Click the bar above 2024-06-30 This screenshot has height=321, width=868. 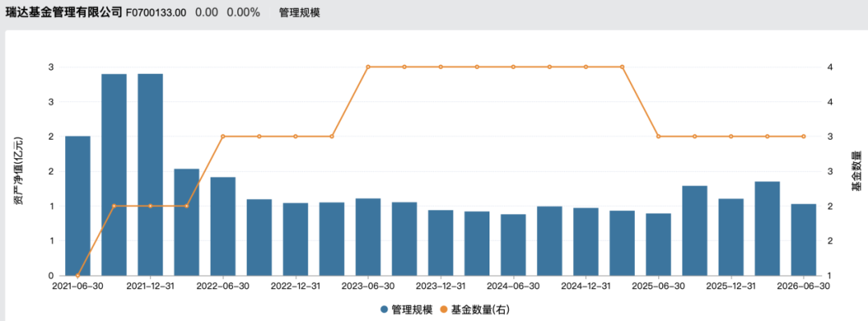[x=514, y=245]
